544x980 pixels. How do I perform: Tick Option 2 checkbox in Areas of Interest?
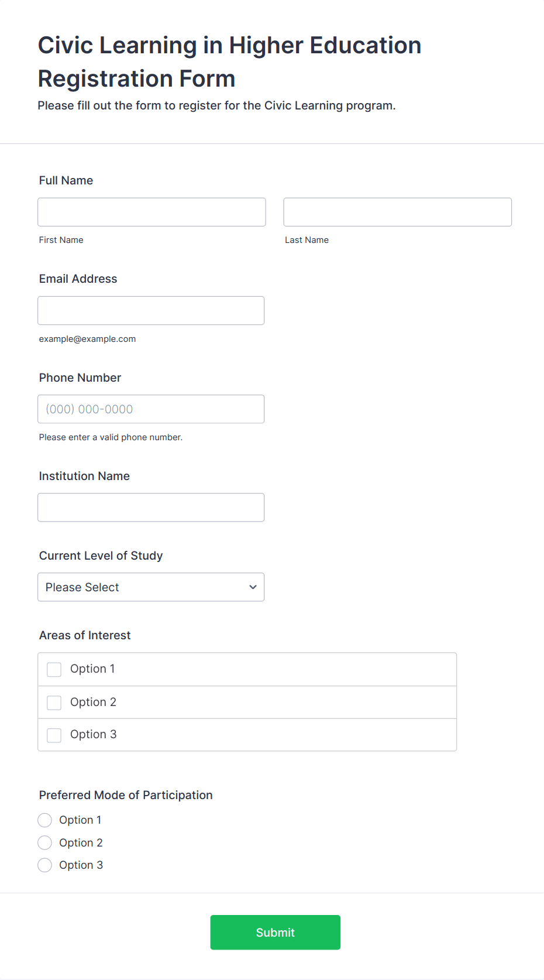pos(54,703)
